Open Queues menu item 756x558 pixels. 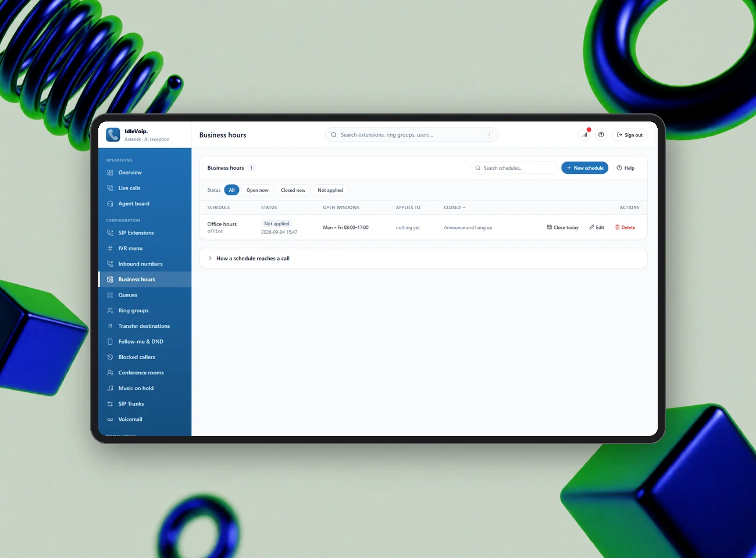[x=145, y=295]
